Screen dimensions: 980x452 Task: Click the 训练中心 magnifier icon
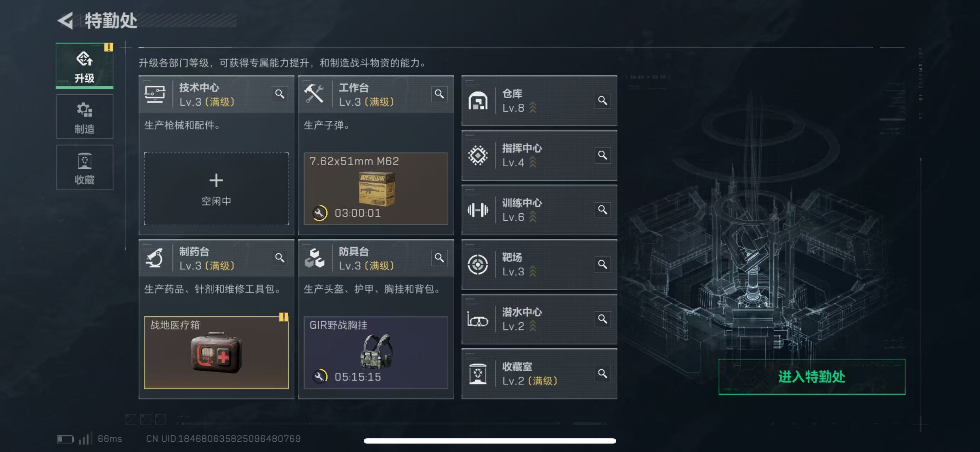click(602, 209)
